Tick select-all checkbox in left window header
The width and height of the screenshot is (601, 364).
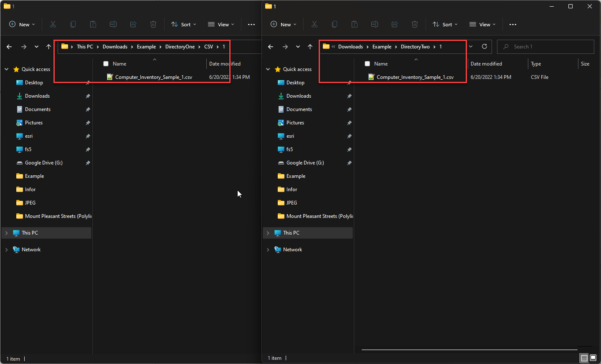pyautogui.click(x=106, y=64)
